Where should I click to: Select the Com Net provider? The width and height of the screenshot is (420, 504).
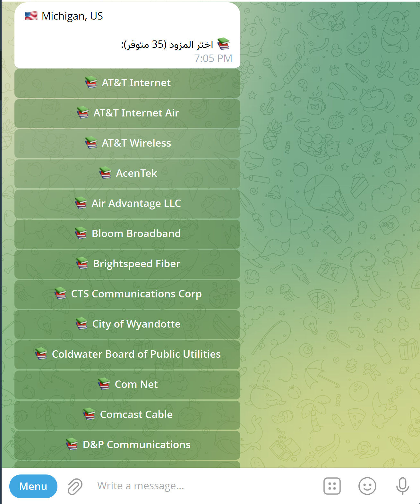pos(127,385)
